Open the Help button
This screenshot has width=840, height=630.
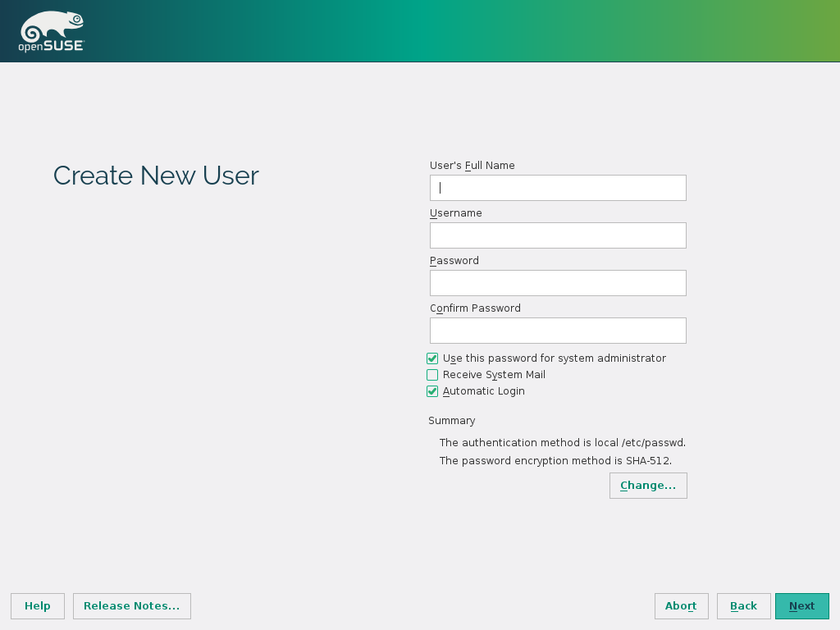[x=38, y=606]
